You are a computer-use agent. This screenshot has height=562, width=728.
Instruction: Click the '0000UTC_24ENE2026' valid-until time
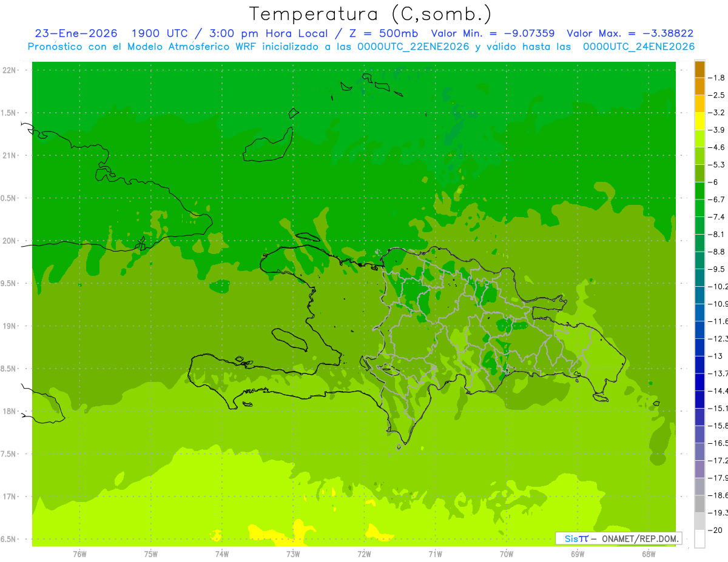click(x=639, y=47)
